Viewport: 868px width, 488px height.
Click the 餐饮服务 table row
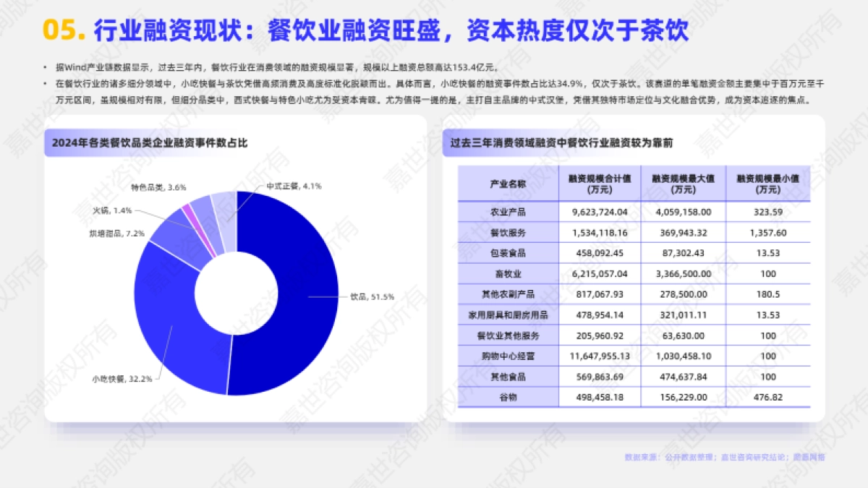pos(509,233)
